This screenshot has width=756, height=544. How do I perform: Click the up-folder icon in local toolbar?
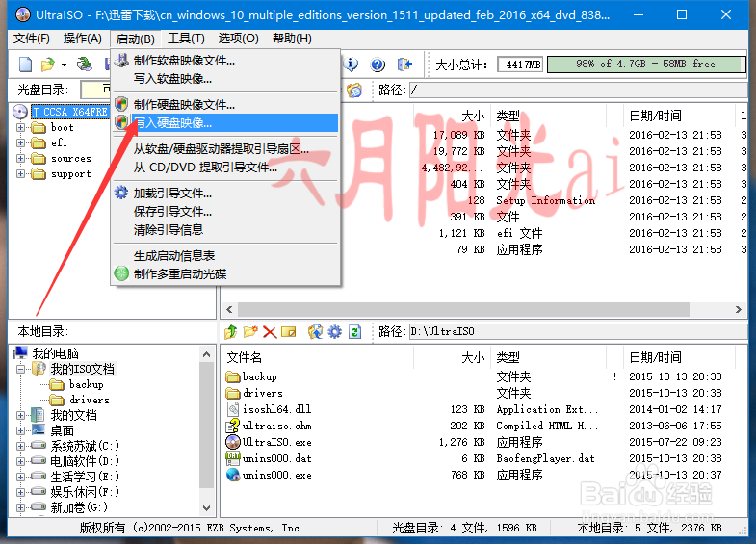[231, 331]
